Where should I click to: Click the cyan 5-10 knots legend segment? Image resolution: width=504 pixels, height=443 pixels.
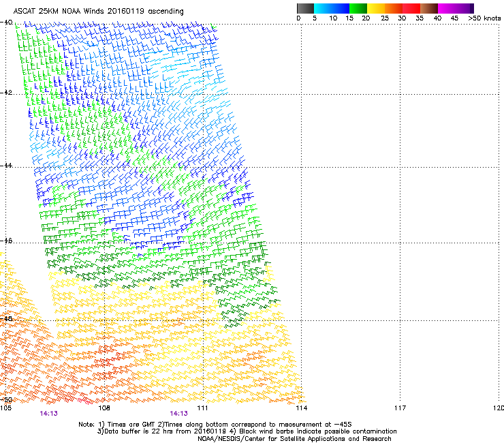pyautogui.click(x=323, y=8)
